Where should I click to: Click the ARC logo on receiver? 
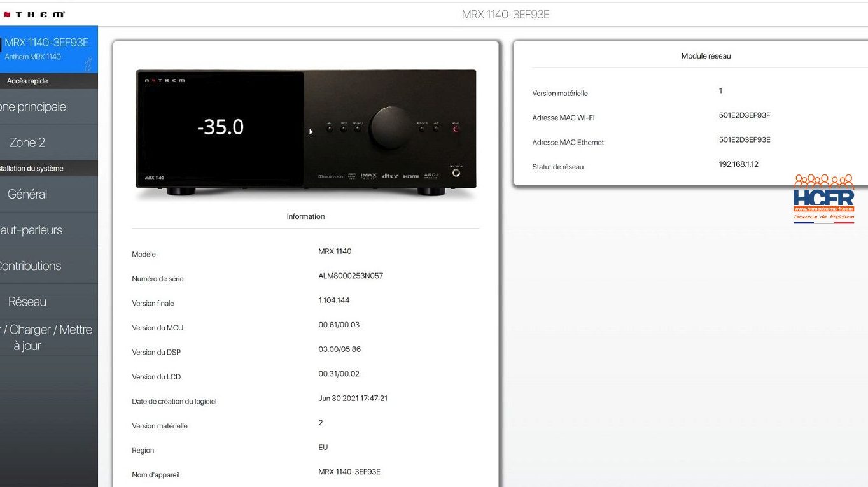click(x=432, y=176)
